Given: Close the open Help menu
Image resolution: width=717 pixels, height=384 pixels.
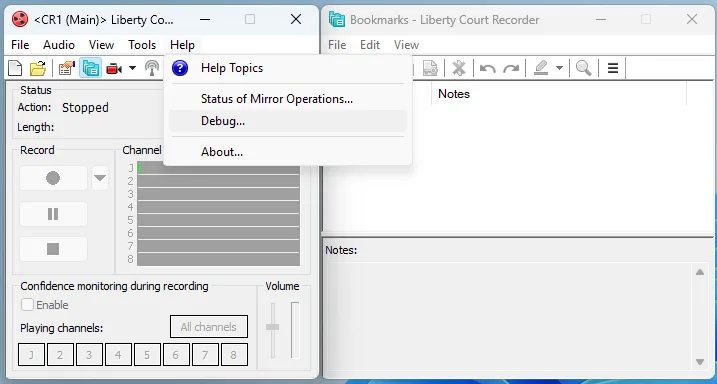Looking at the screenshot, I should tap(182, 45).
